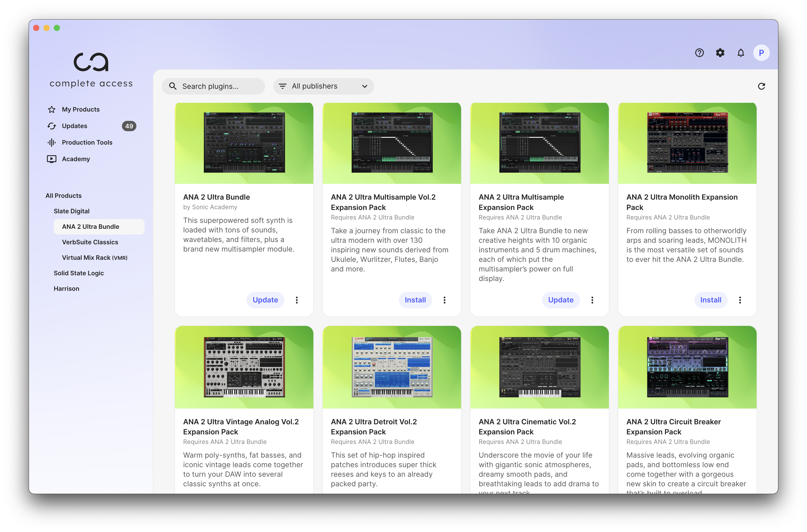
Task: Click ANA 2 Ultra Monolith Expansion Pack title
Action: [x=682, y=202]
